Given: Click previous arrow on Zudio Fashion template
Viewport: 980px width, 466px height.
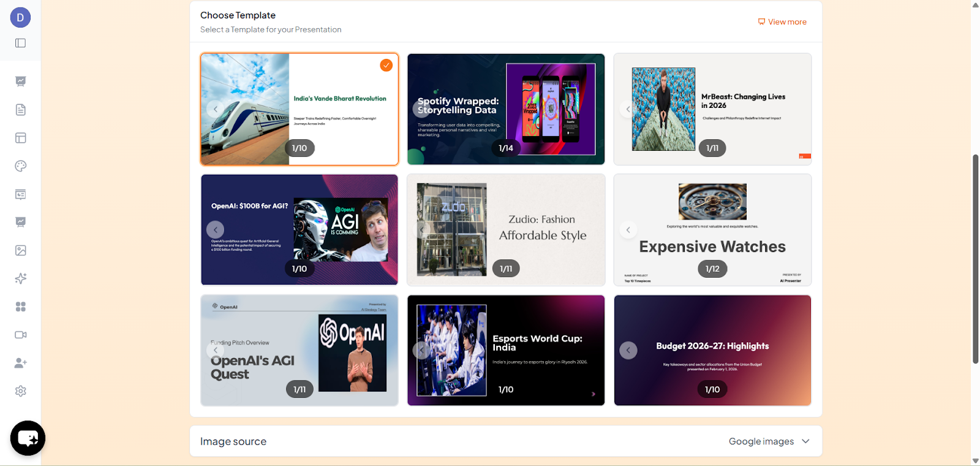Looking at the screenshot, I should [421, 230].
